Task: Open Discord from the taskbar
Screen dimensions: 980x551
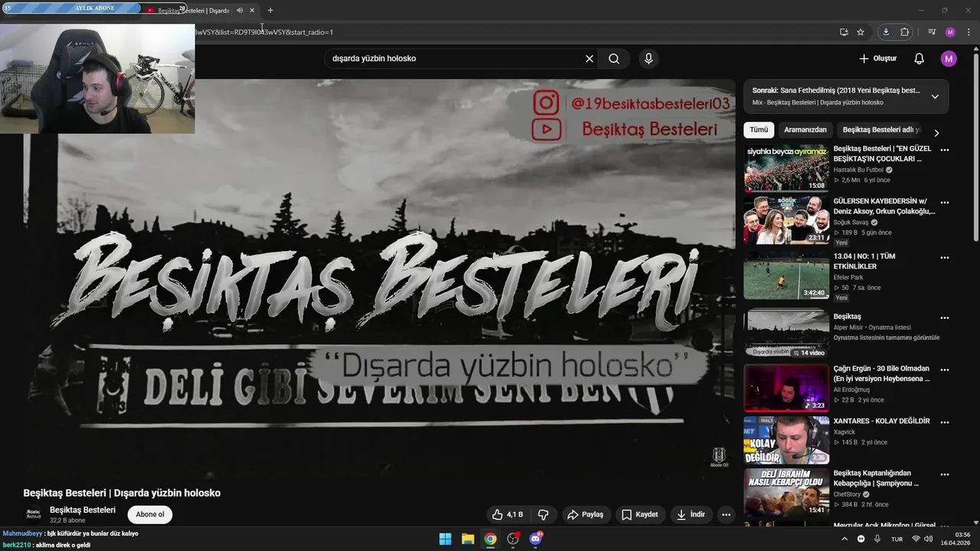Action: [536, 539]
